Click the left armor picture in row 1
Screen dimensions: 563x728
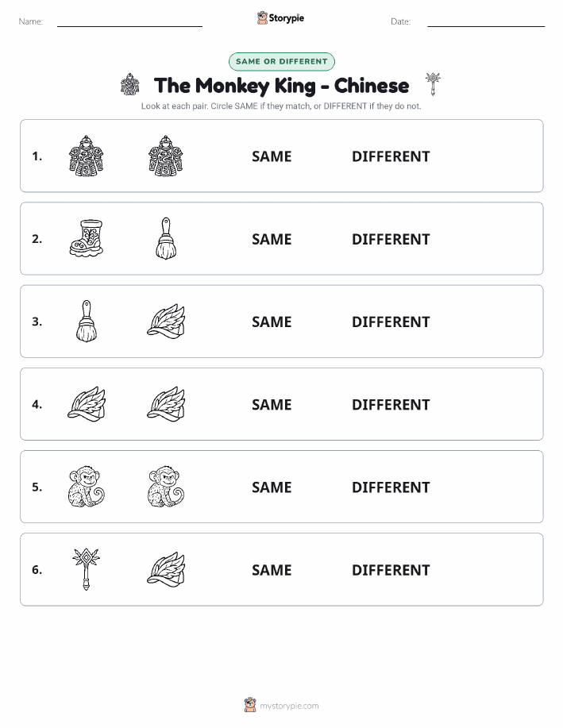tap(87, 156)
